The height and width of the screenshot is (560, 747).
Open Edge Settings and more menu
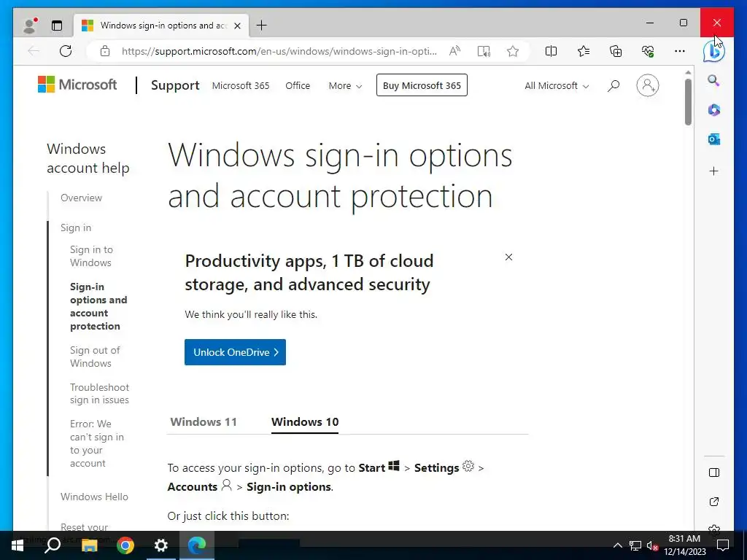[680, 51]
